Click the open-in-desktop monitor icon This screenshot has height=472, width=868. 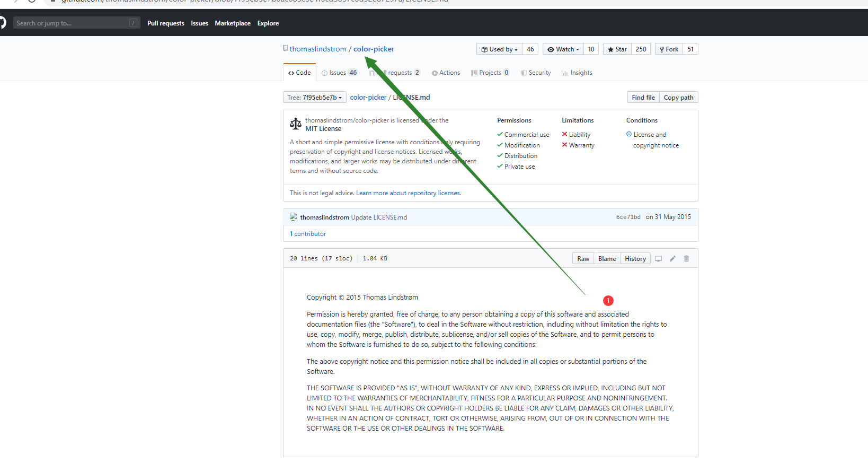point(659,259)
